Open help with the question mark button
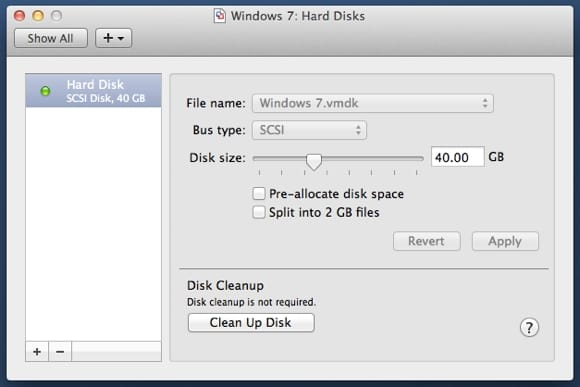Viewport: 580px width, 387px height. click(529, 327)
